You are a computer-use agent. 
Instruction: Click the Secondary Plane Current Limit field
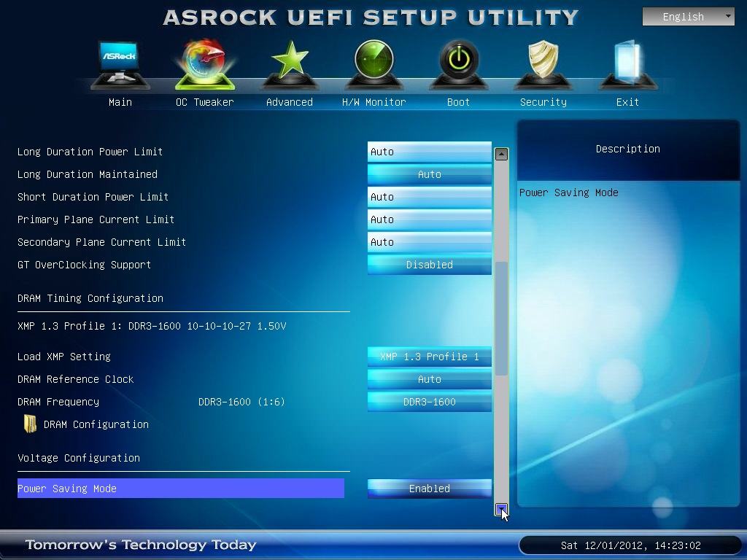(x=429, y=242)
